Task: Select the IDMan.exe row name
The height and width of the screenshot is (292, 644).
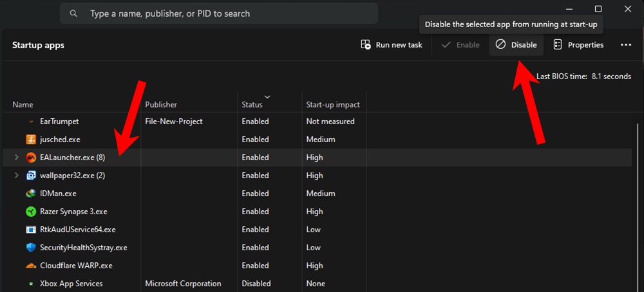Action: [59, 194]
